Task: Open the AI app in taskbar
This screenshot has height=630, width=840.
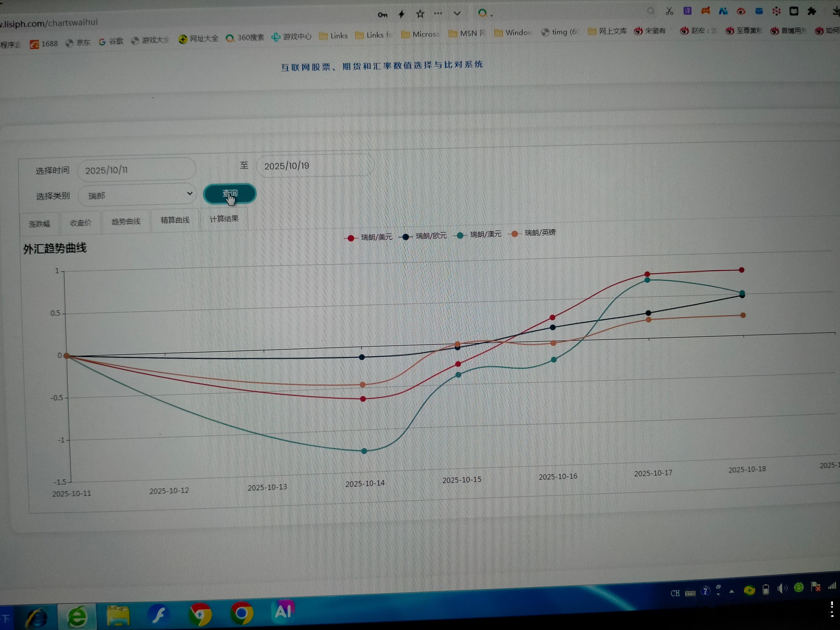Action: (x=283, y=611)
